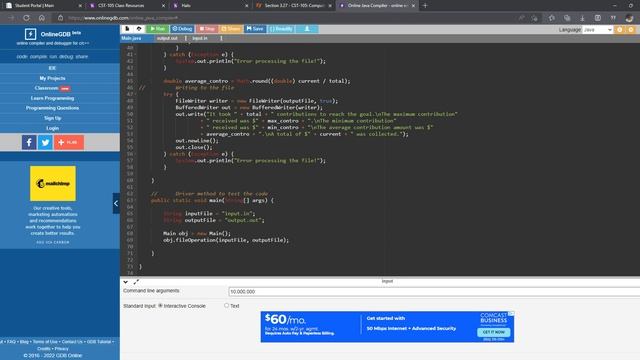The image size is (640, 360).
Task: Collapse the left sidebar with arrow handle
Action: (116, 203)
